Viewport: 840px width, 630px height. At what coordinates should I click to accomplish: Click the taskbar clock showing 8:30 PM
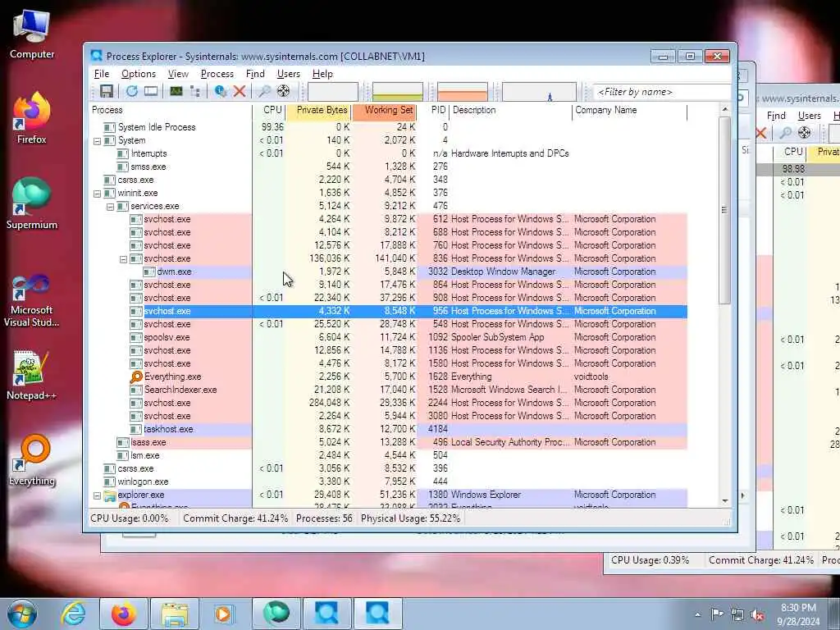pyautogui.click(x=798, y=614)
